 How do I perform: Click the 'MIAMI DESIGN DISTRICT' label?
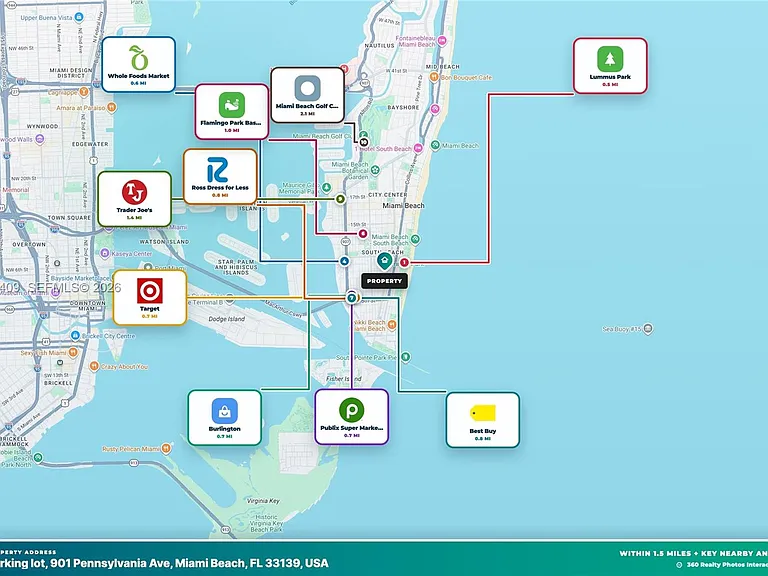(71, 73)
